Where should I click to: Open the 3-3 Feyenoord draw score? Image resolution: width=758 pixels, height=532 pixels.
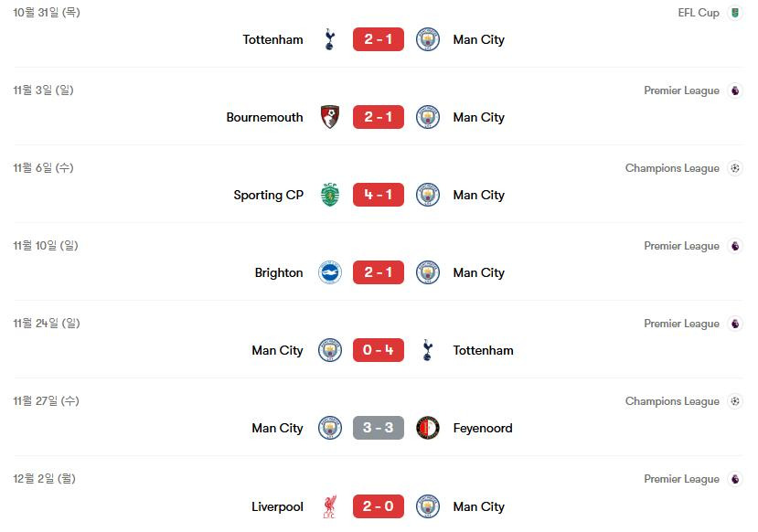click(379, 428)
